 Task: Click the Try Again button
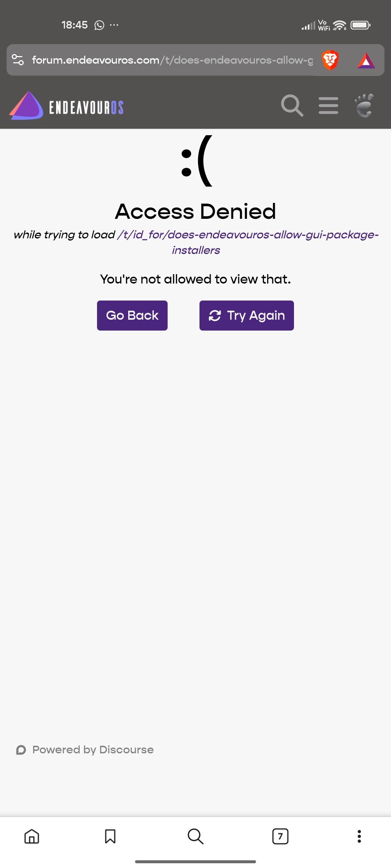247,315
